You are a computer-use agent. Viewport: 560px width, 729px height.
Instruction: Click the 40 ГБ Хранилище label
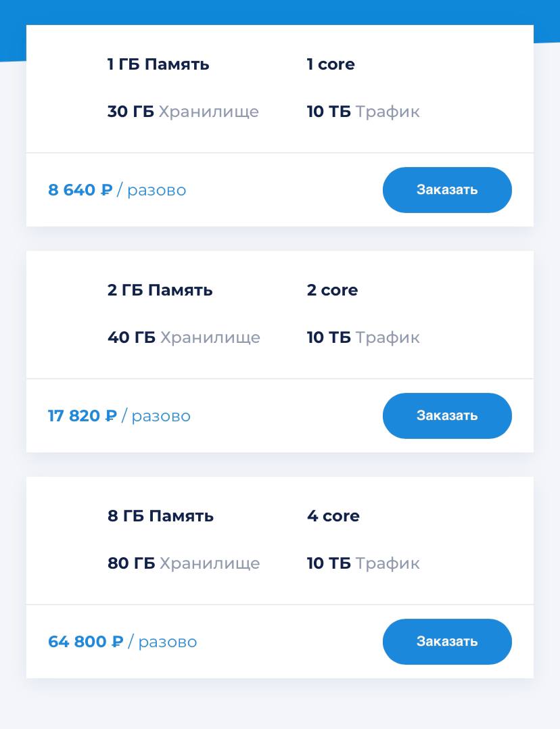coord(184,337)
